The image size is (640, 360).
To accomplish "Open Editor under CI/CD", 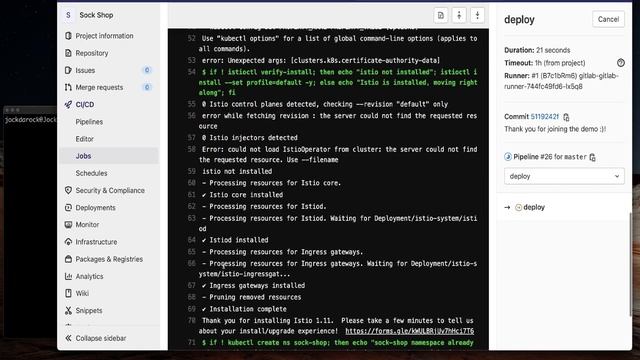I will coord(84,139).
